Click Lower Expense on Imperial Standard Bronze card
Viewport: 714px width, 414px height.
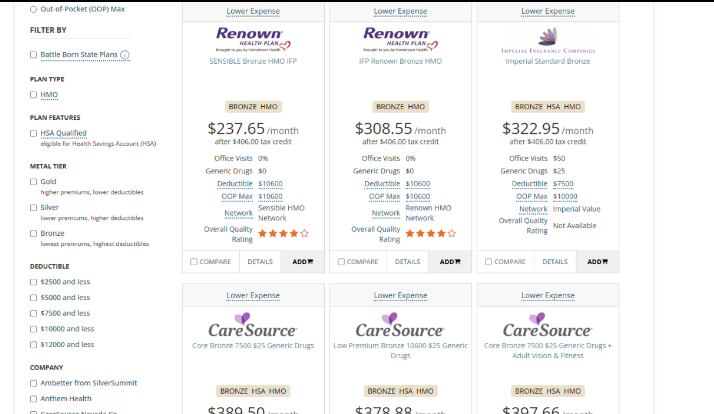point(548,11)
